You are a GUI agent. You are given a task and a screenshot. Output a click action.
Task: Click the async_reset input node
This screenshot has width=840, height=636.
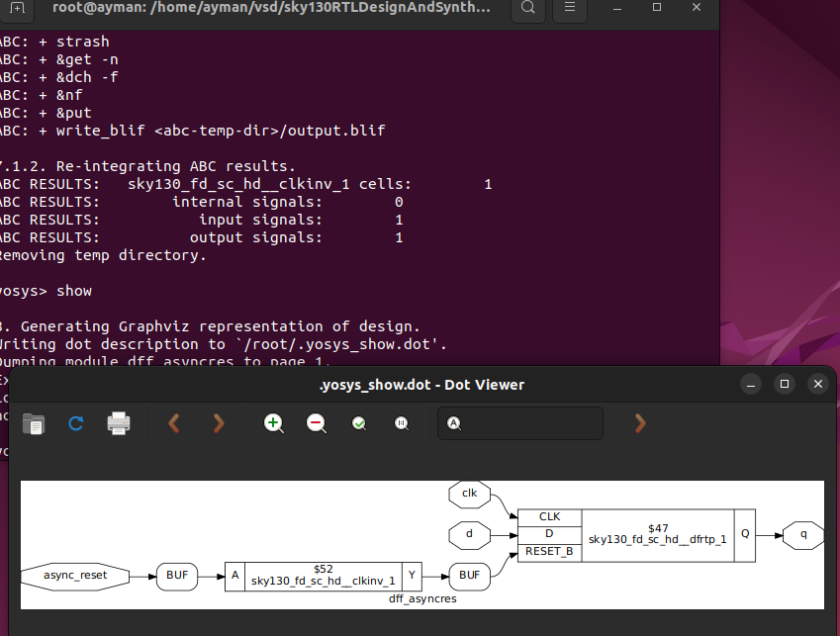(74, 576)
